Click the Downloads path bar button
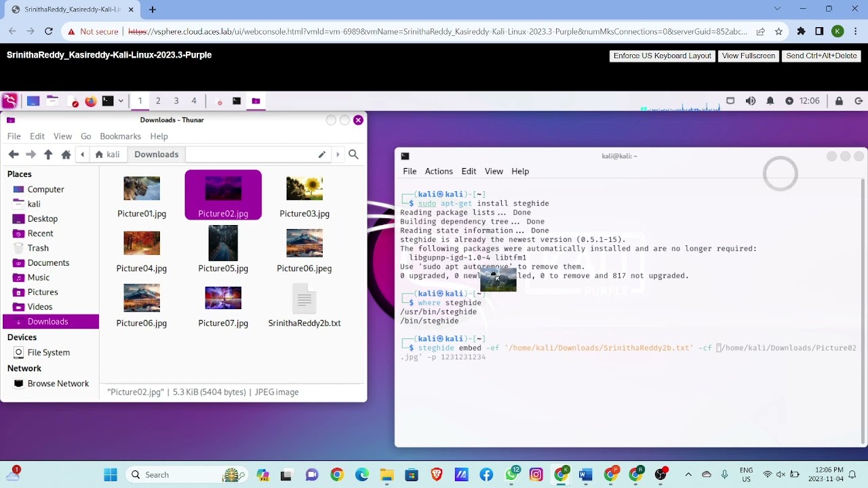 pos(156,155)
